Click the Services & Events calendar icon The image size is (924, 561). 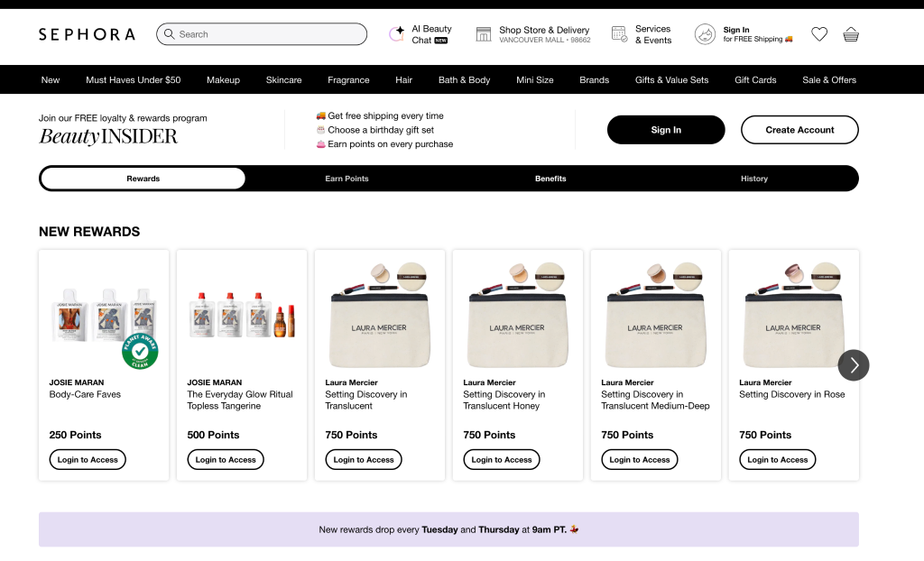tap(619, 34)
